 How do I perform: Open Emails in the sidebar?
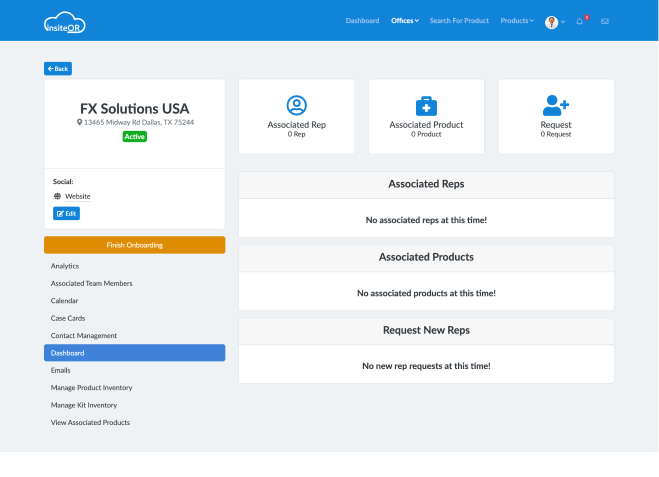61,370
